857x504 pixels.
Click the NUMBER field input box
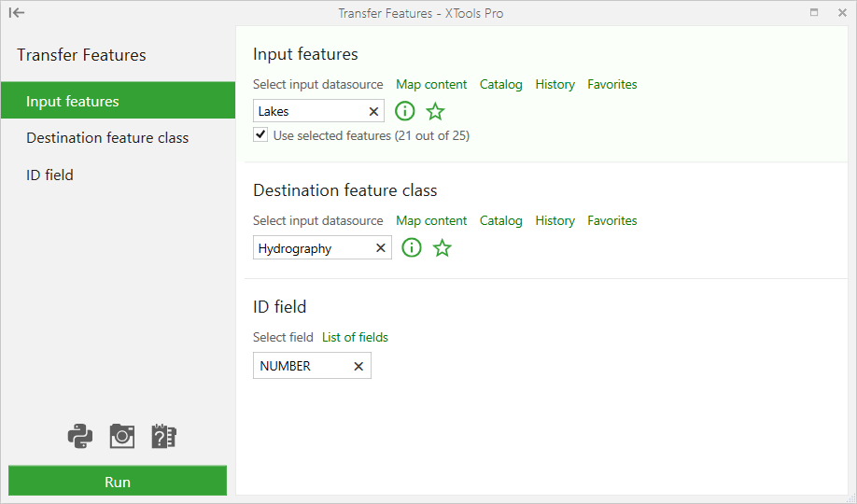tap(312, 366)
